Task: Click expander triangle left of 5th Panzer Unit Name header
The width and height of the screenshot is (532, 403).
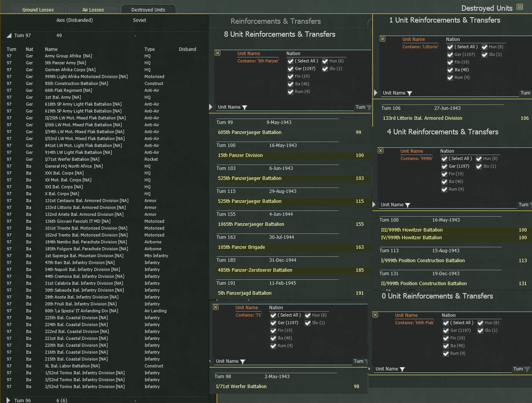Action: point(211,107)
